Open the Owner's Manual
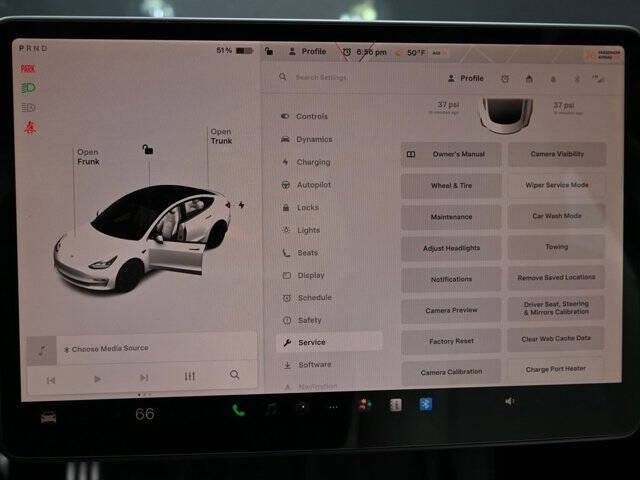The image size is (640, 480). [x=451, y=154]
